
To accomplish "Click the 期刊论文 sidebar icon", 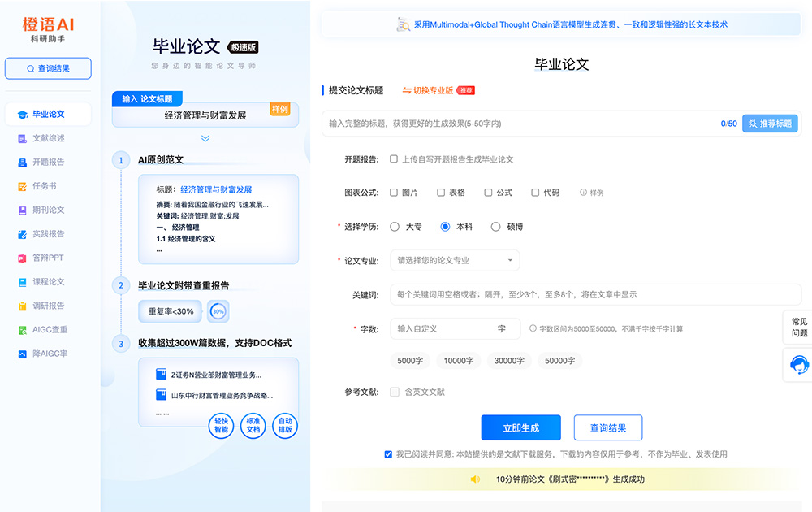I will 22,210.
